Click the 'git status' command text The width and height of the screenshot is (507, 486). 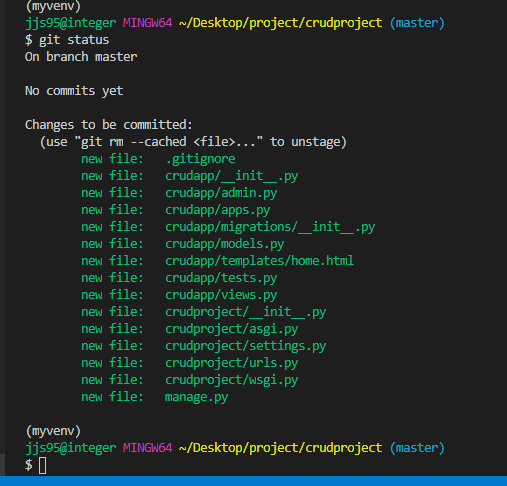74,40
